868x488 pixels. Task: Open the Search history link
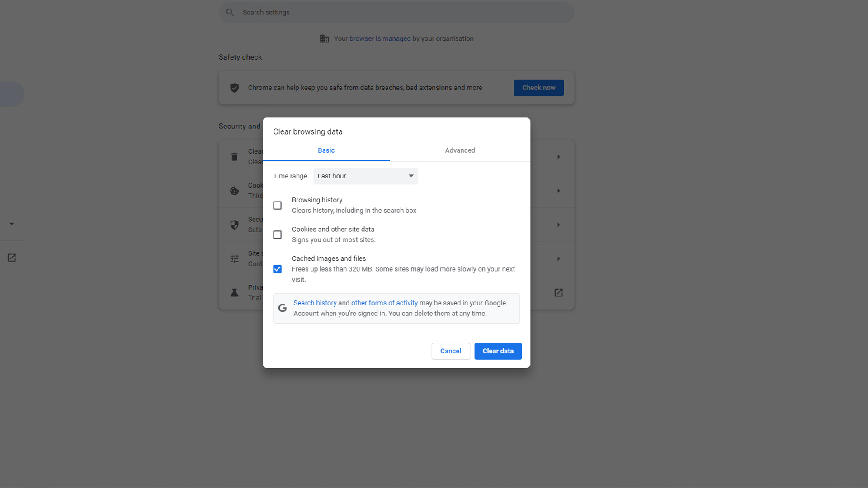(x=315, y=303)
